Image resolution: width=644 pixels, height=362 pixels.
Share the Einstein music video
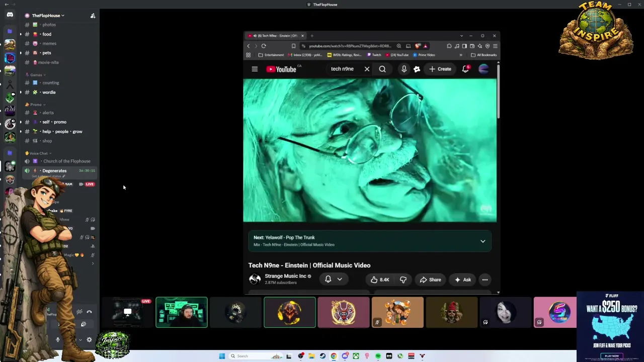430,280
